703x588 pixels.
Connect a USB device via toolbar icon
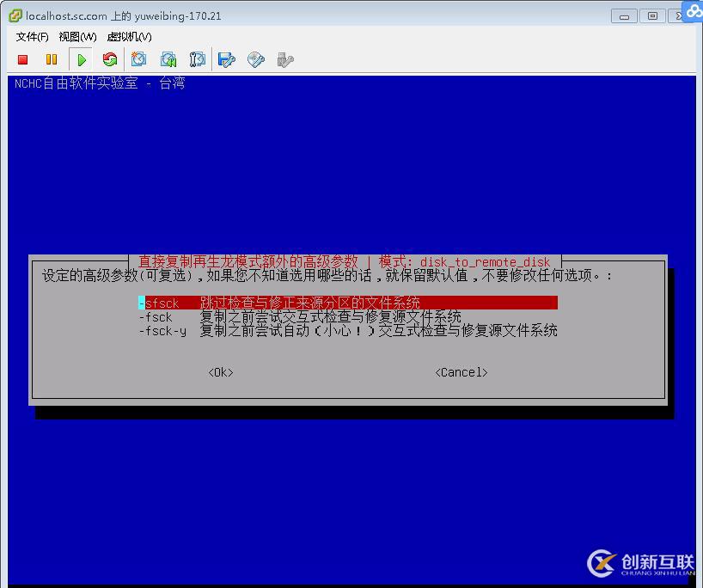tap(284, 59)
